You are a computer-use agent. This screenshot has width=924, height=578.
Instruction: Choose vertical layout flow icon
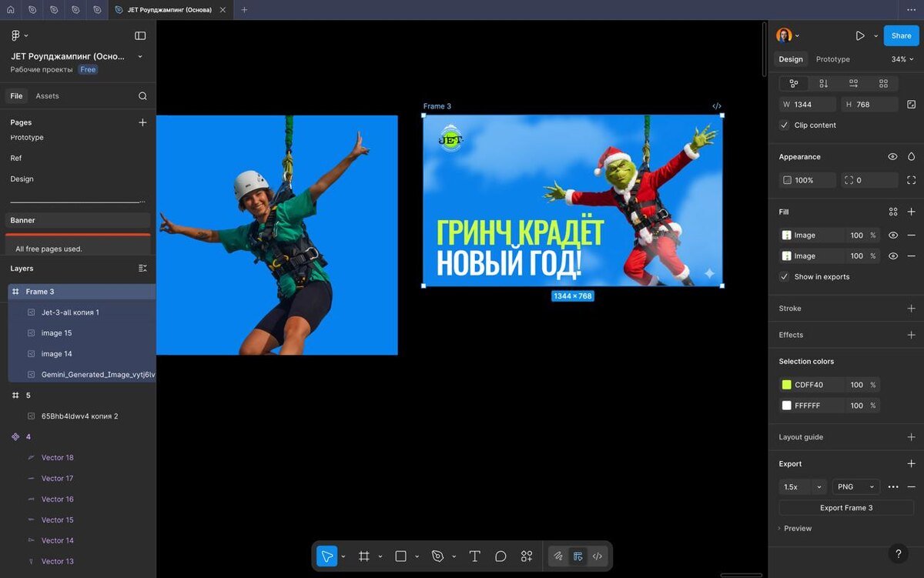click(824, 83)
